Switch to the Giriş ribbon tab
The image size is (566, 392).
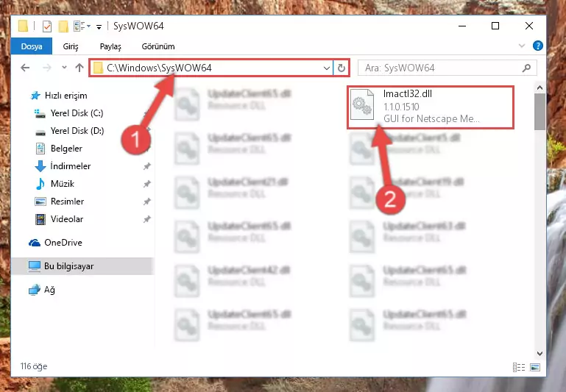click(71, 46)
